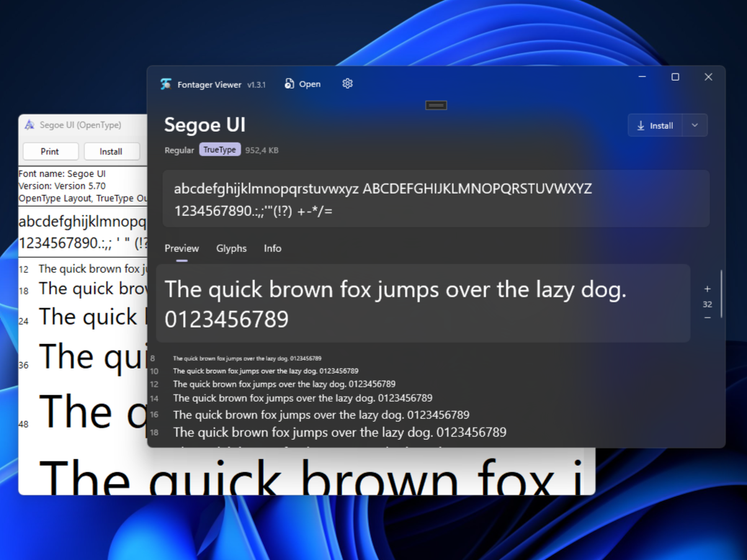Click the size 8 sample line
The height and width of the screenshot is (560, 747).
[x=247, y=358]
